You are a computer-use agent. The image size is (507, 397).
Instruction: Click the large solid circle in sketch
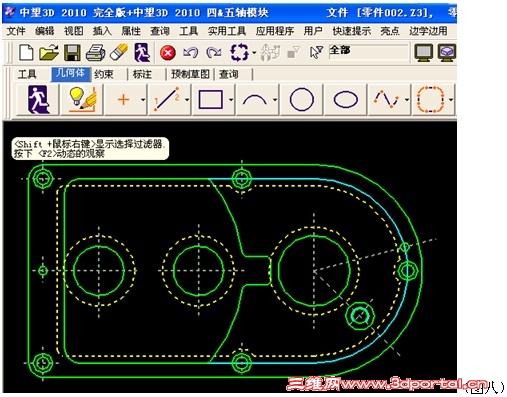314,271
